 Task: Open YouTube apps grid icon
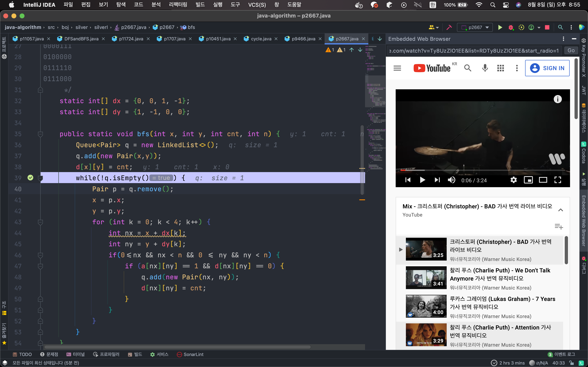pyautogui.click(x=501, y=68)
